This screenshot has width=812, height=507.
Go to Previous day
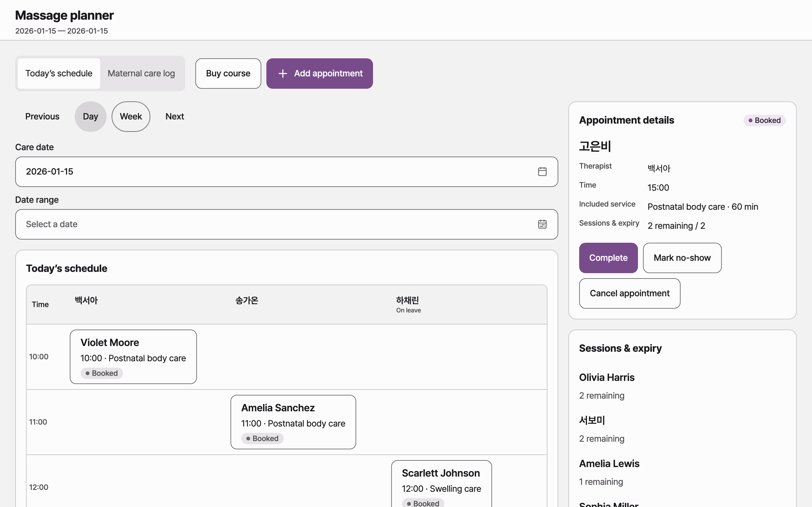pos(42,116)
